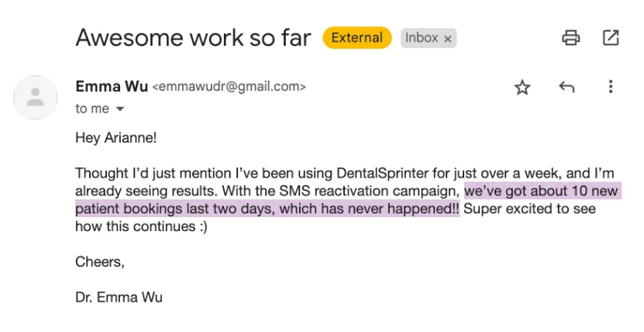Click the address emmawudr@gmail.com

pyautogui.click(x=229, y=87)
